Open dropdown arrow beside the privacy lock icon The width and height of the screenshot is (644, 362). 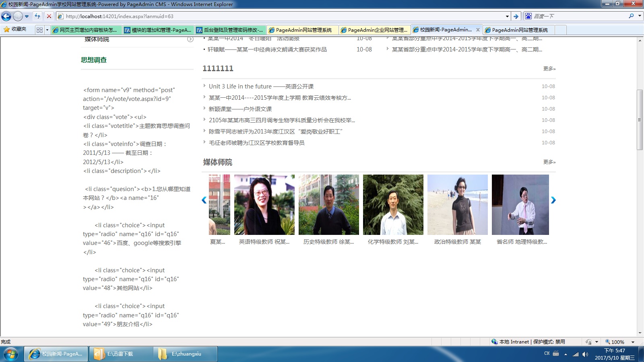click(x=597, y=342)
